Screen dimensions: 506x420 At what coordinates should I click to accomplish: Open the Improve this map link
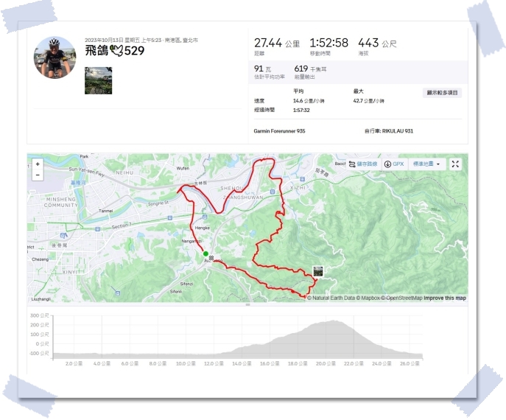click(445, 298)
